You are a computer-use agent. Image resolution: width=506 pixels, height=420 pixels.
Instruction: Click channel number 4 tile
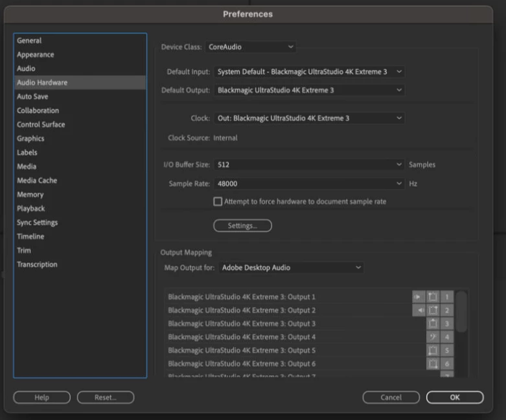(447, 337)
